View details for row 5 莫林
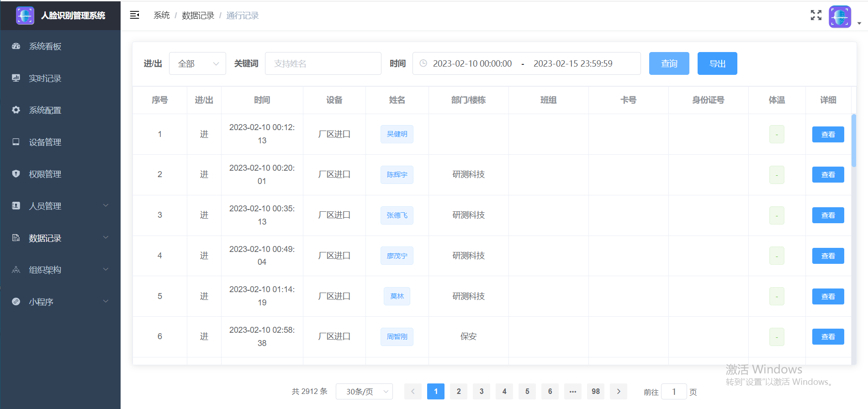This screenshot has width=868, height=409. (x=828, y=296)
